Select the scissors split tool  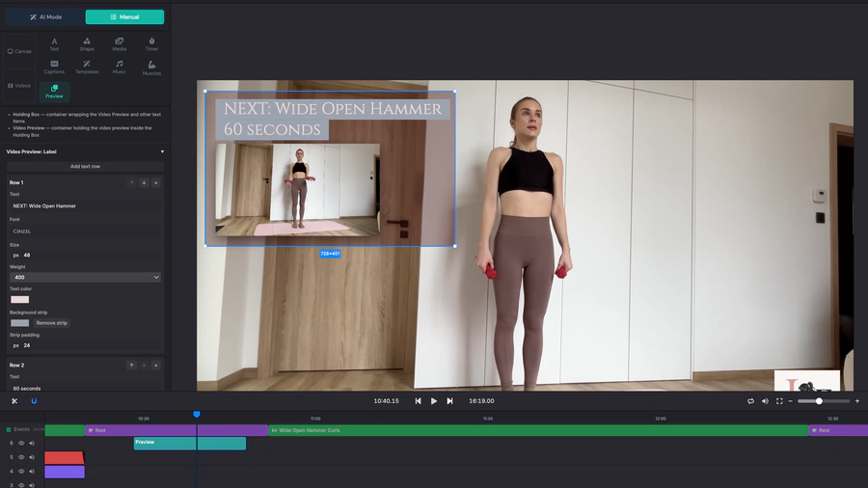[x=14, y=401]
